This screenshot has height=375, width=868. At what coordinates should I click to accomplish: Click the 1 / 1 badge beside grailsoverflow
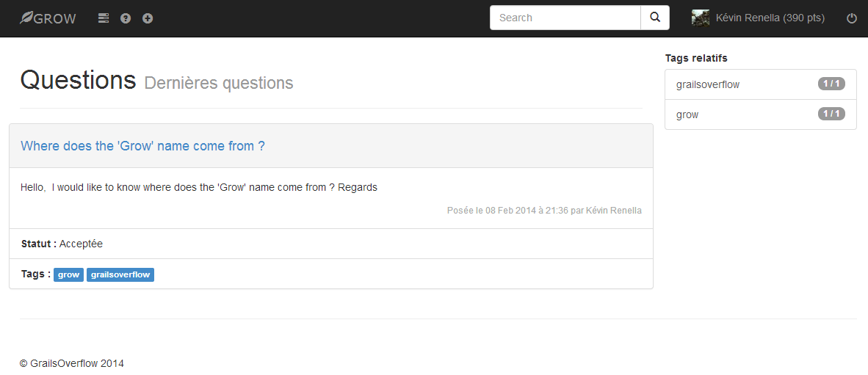click(831, 84)
